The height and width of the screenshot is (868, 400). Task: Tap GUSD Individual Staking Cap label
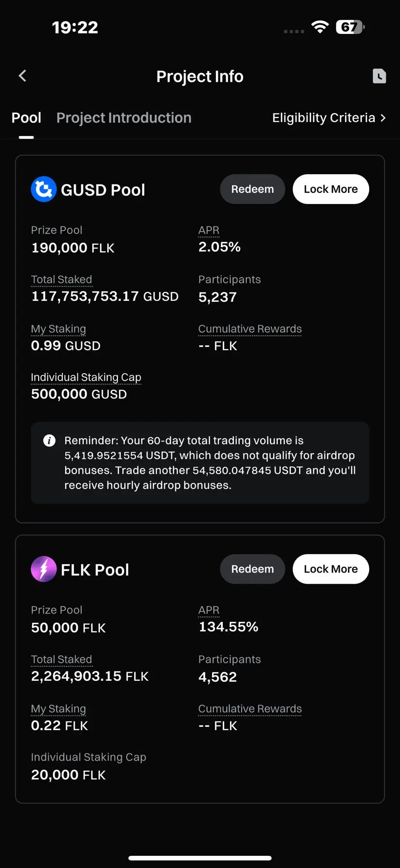pos(86,377)
